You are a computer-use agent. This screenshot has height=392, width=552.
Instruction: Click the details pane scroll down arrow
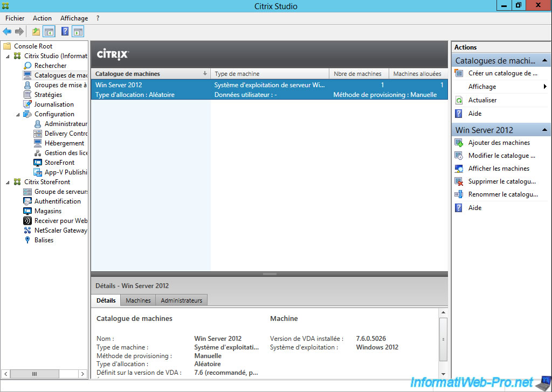coord(443,374)
